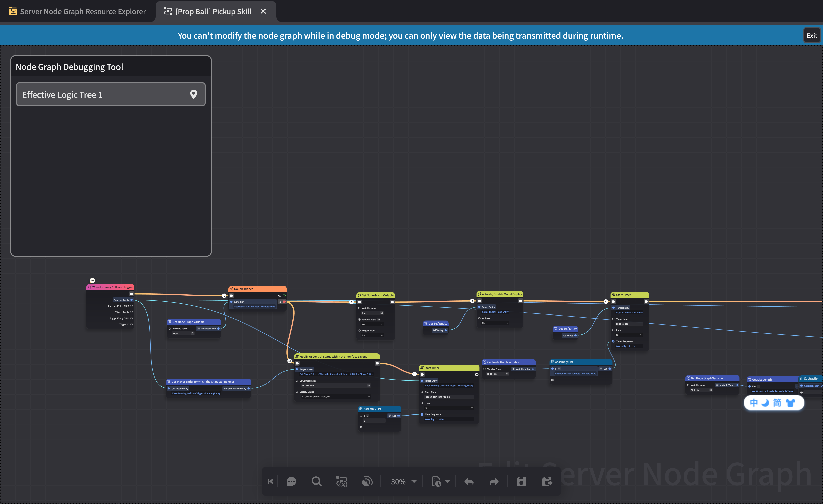Viewport: 823px width, 504px height.
Task: Click the jump-to-start icon in bottom toolbar
Action: pyautogui.click(x=270, y=481)
